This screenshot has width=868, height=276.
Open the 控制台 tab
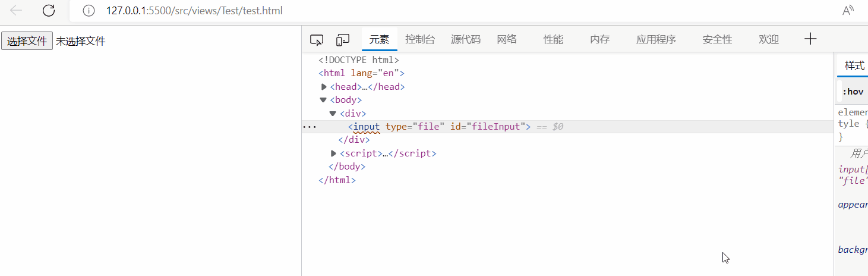[x=420, y=39]
